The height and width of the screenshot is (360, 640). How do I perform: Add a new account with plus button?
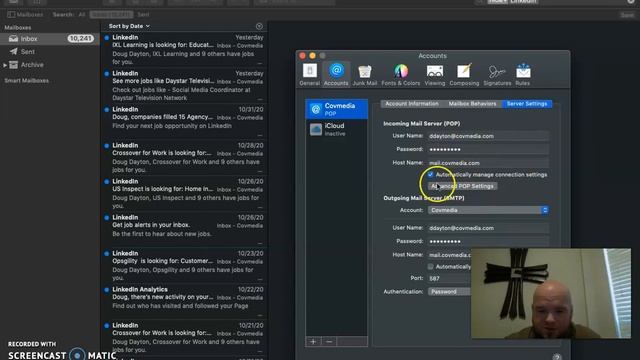[x=313, y=341]
